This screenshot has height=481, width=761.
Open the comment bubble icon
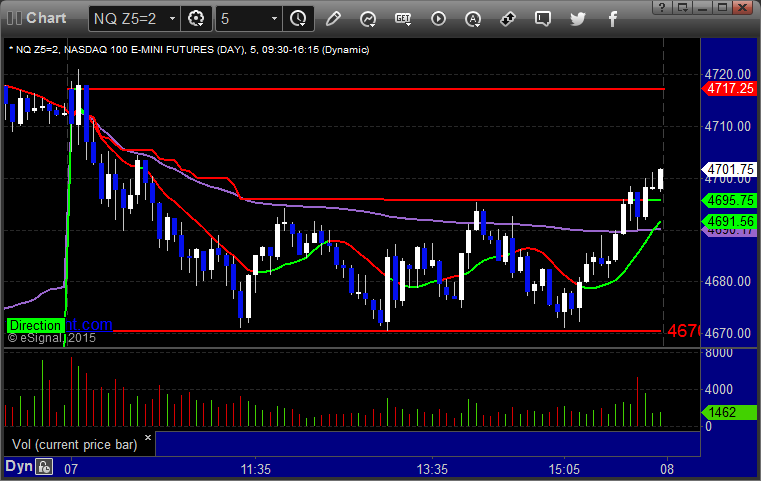pyautogui.click(x=543, y=19)
